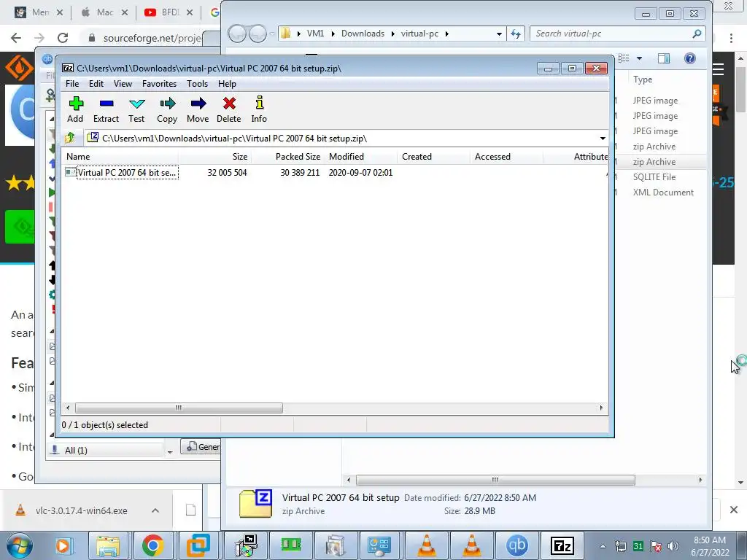This screenshot has width=747, height=560.
Task: Open Chrome three-dot menu
Action: tap(731, 38)
